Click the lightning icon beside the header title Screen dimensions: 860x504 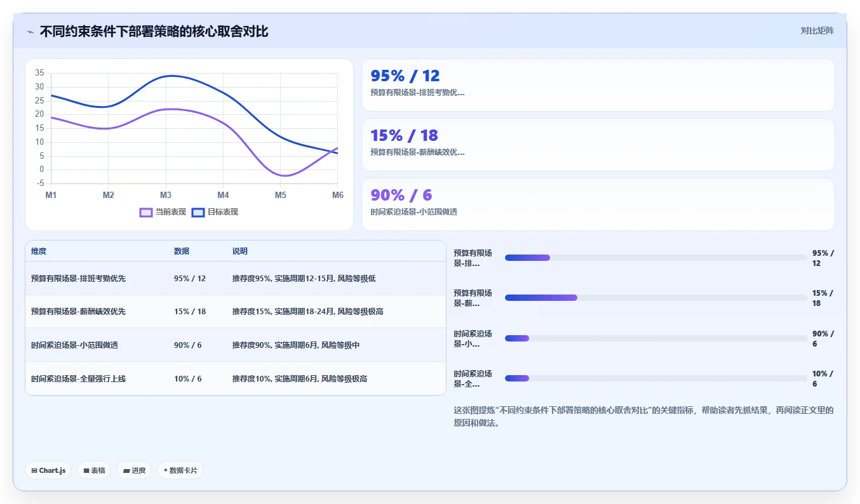click(30, 32)
